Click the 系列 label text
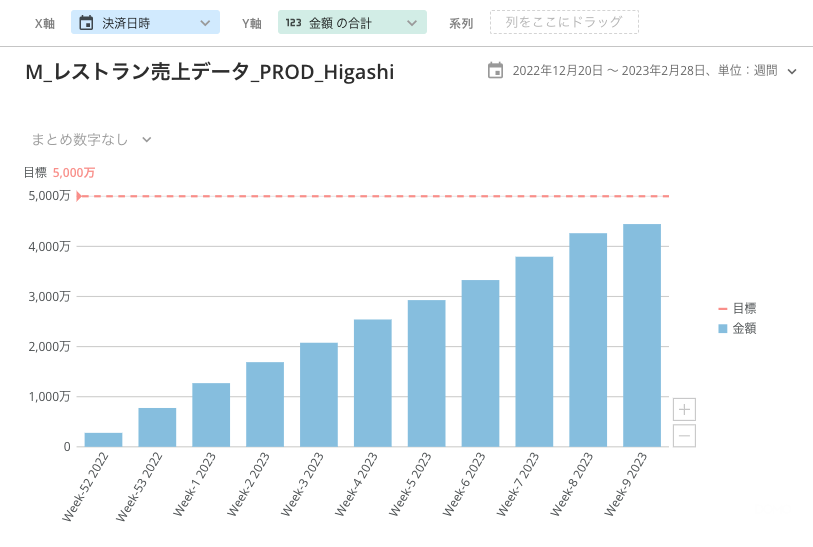The width and height of the screenshot is (813, 547). pyautogui.click(x=461, y=23)
